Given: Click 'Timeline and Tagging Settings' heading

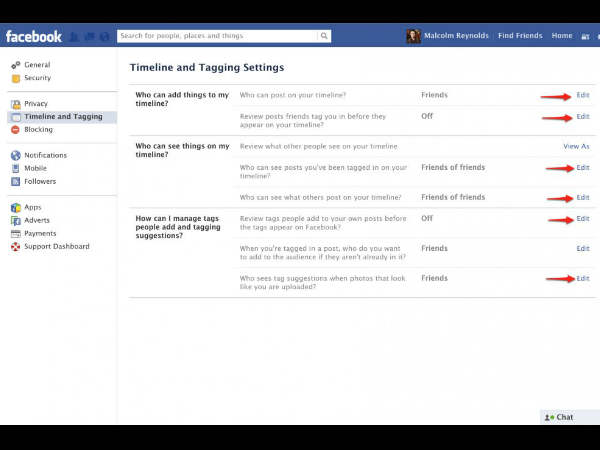Looking at the screenshot, I should pos(207,67).
